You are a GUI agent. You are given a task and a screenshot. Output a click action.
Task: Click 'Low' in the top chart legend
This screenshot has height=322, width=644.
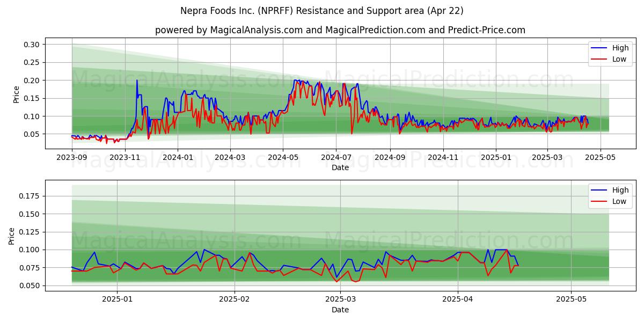[x=619, y=59]
